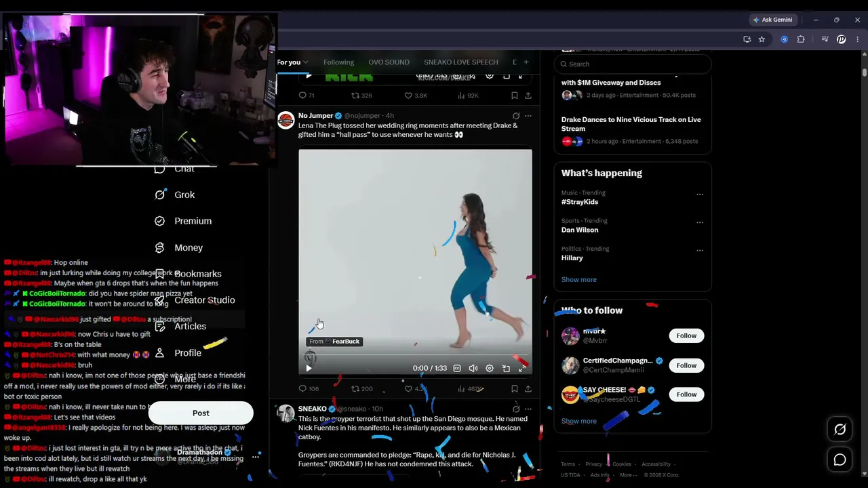
Task: Open the Money sidebar icon
Action: (x=160, y=247)
